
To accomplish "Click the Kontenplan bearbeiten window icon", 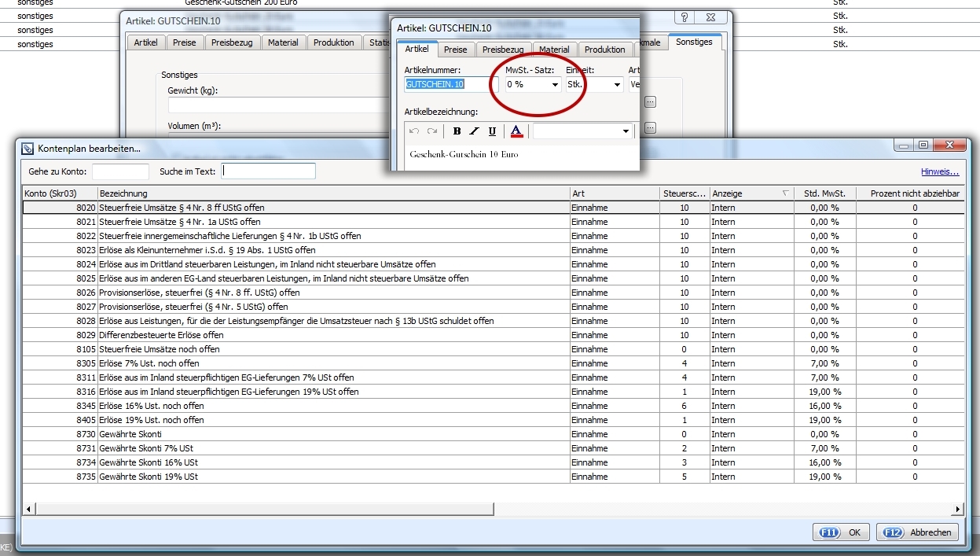I will click(x=28, y=148).
